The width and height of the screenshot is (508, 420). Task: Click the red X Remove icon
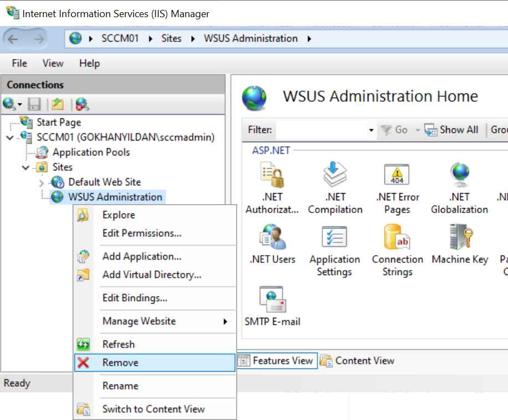point(83,362)
